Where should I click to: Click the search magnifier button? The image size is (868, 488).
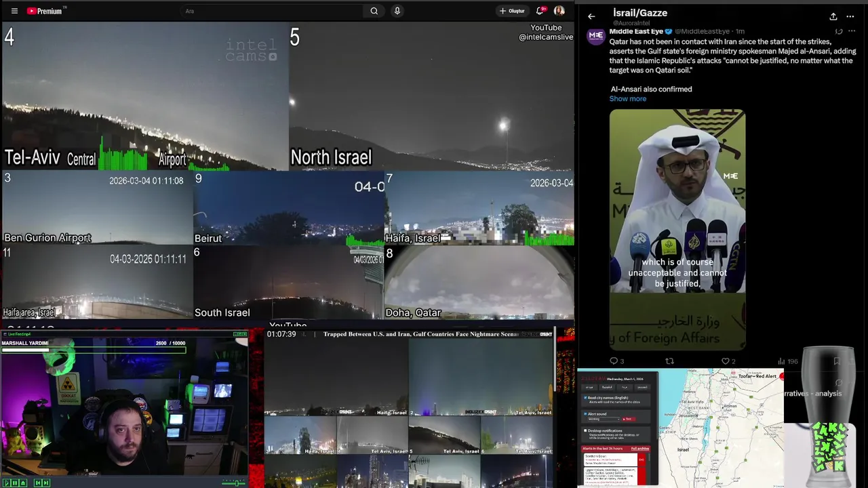(x=374, y=11)
